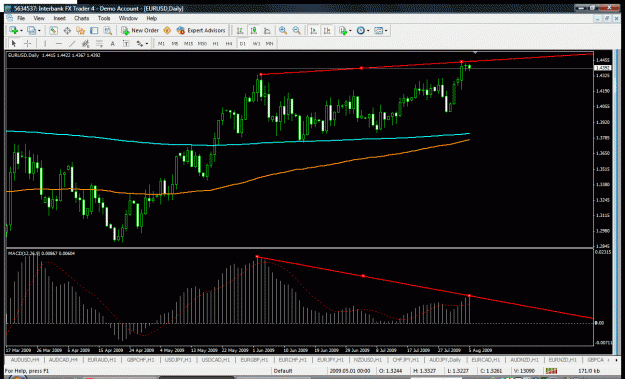Image resolution: width=625 pixels, height=379 pixels.
Task: Expand the Indicators dropdown arrow
Action: [350, 31]
